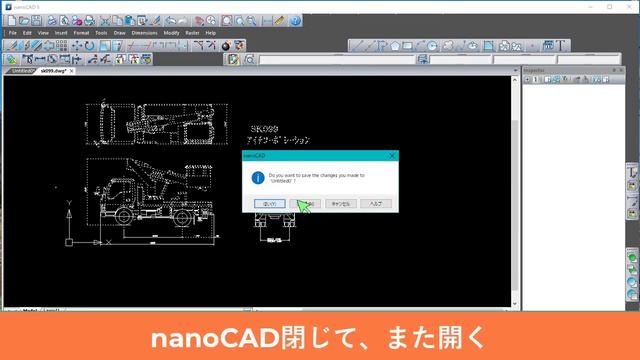The height and width of the screenshot is (360, 640).
Task: Click the wide layer combo box field
Action: coord(337,60)
